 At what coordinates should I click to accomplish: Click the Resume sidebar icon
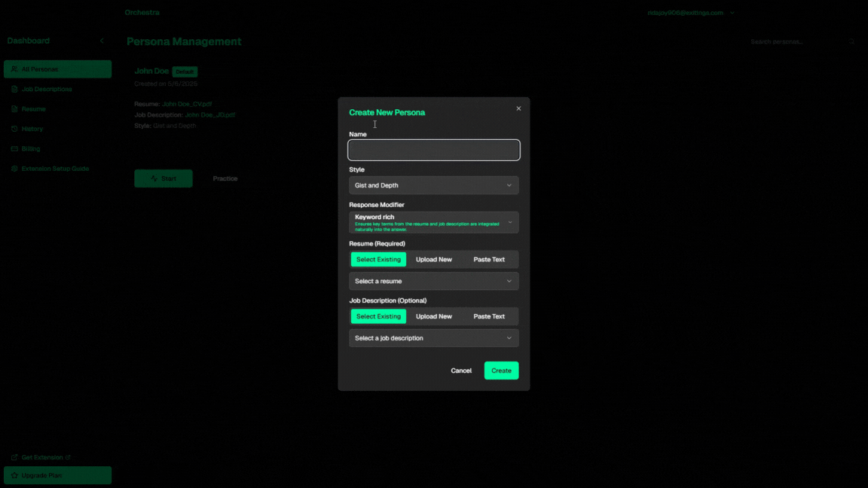pyautogui.click(x=14, y=109)
